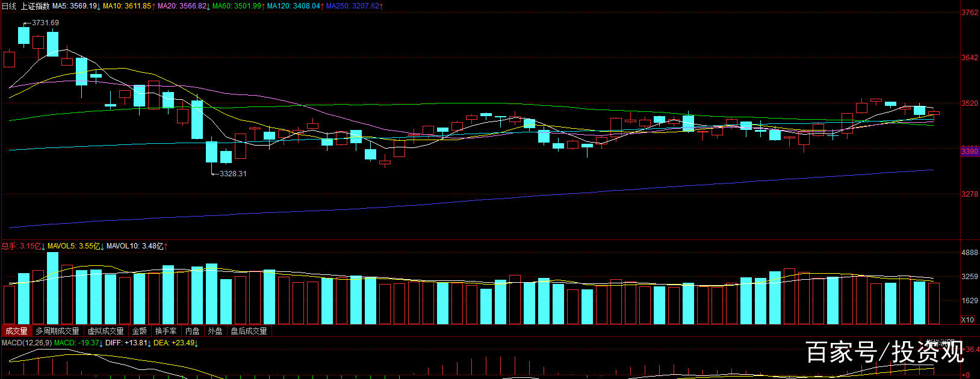Viewport: 980px width, 379px height.
Task: Open the 虚拟成交量 tab
Action: pyautogui.click(x=106, y=331)
